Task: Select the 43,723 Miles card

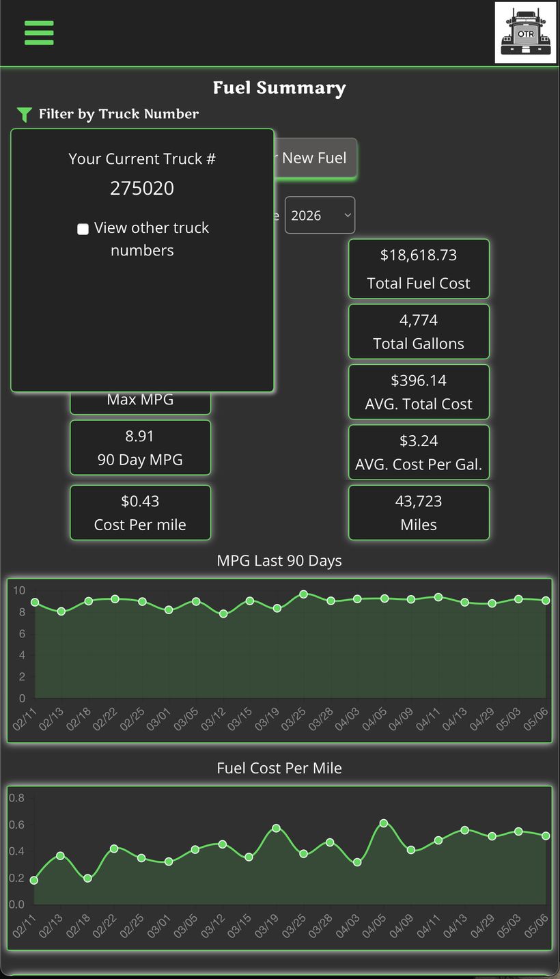Action: [x=419, y=512]
